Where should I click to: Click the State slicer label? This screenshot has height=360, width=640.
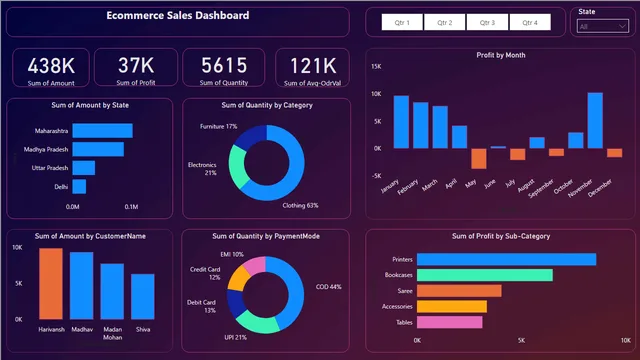pos(587,12)
